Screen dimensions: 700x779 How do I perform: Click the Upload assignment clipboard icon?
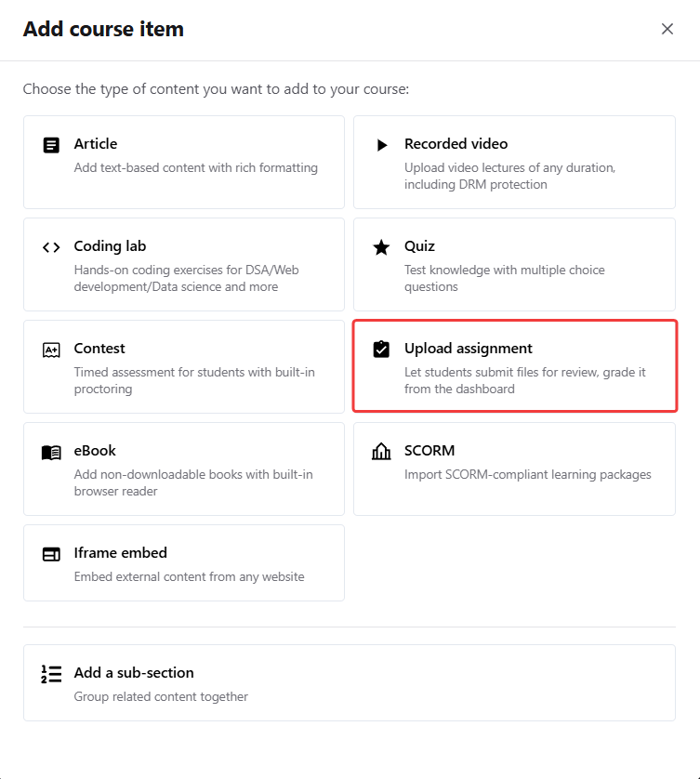(381, 350)
